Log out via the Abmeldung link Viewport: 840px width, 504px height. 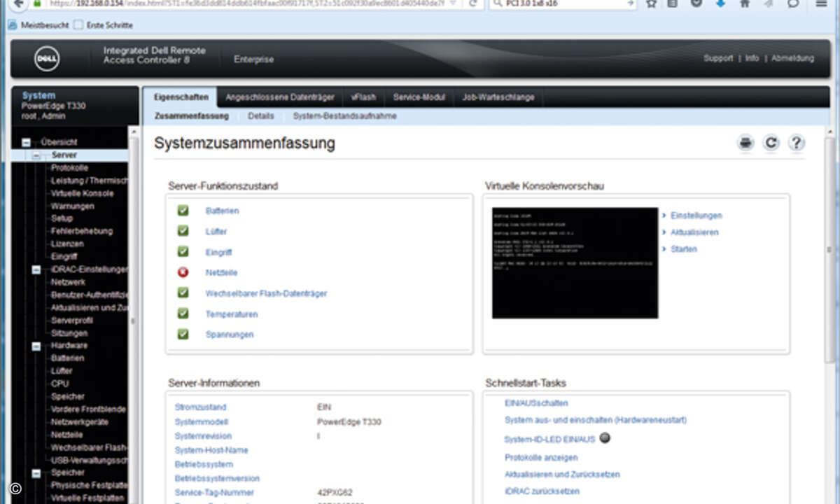pyautogui.click(x=792, y=58)
